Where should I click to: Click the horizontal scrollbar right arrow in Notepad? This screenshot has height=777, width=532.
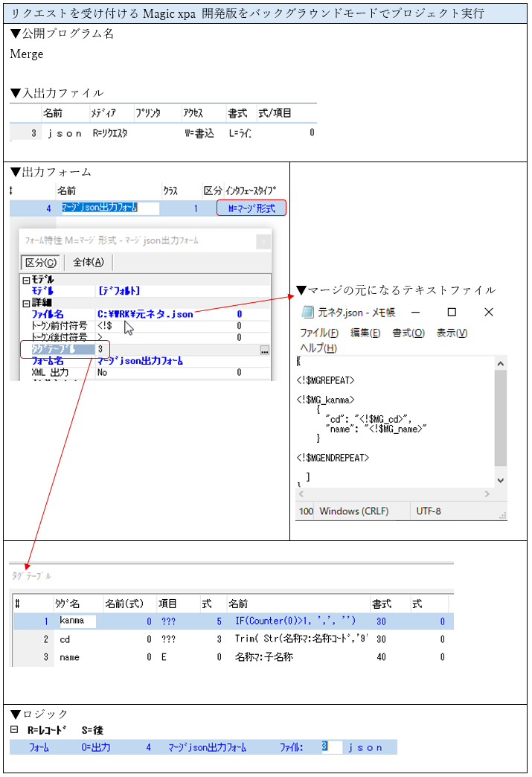tap(487, 494)
